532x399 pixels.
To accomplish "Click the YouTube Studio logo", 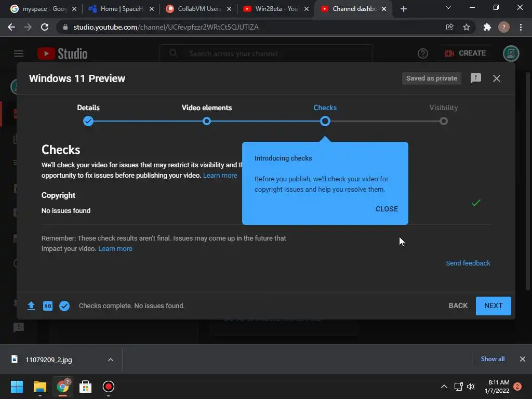I will (x=62, y=54).
